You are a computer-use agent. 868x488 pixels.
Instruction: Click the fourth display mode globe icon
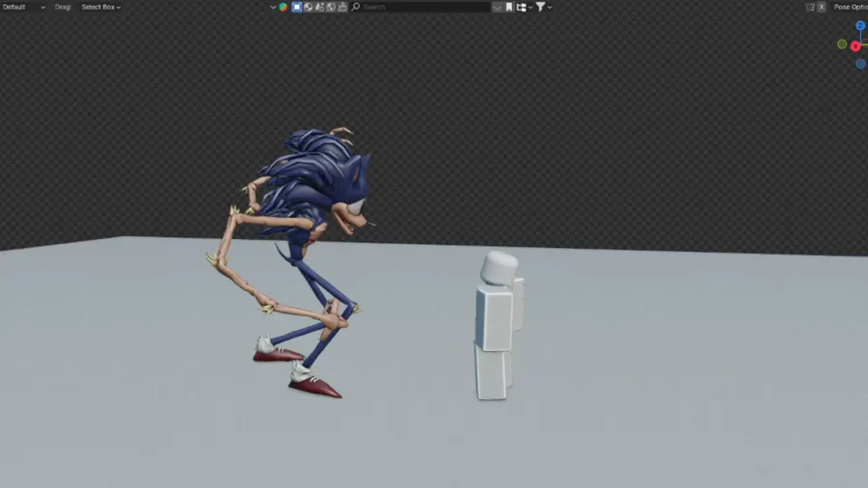[331, 7]
